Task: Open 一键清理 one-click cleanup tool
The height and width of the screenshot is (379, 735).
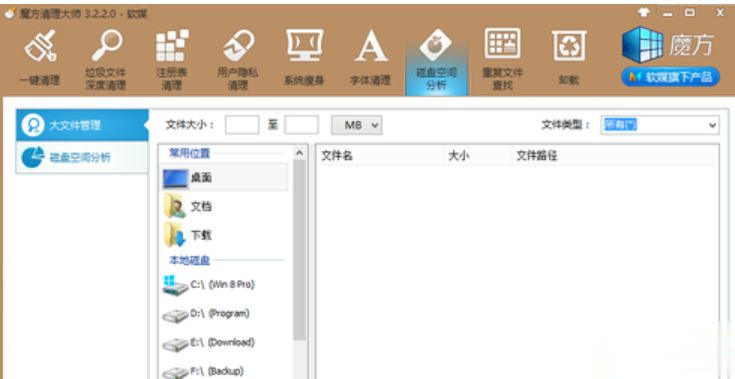Action: [x=40, y=59]
